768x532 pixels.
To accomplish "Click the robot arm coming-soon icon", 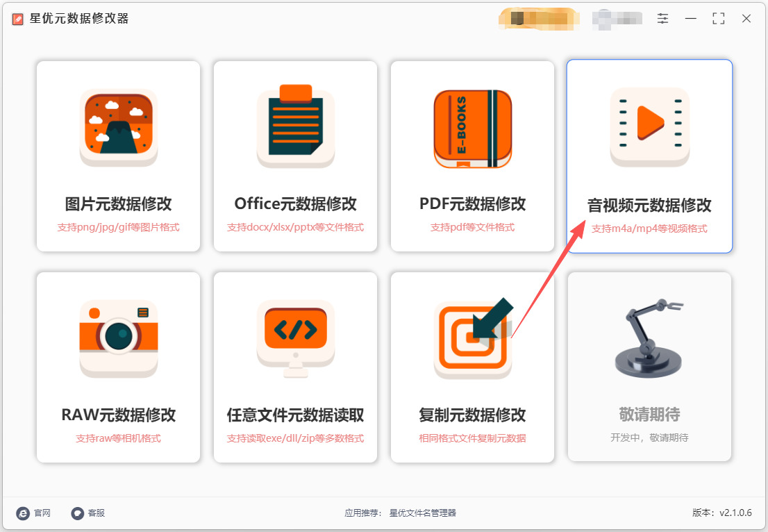I will [x=649, y=338].
